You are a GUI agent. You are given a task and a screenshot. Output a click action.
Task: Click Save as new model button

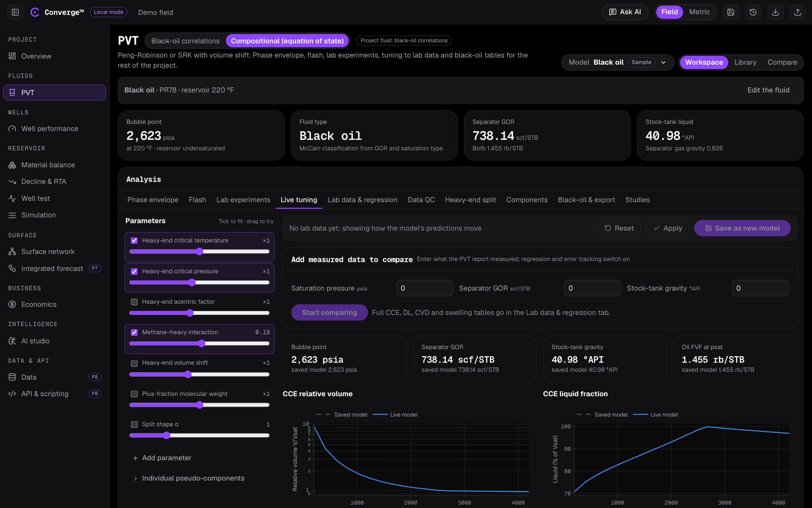pyautogui.click(x=742, y=228)
